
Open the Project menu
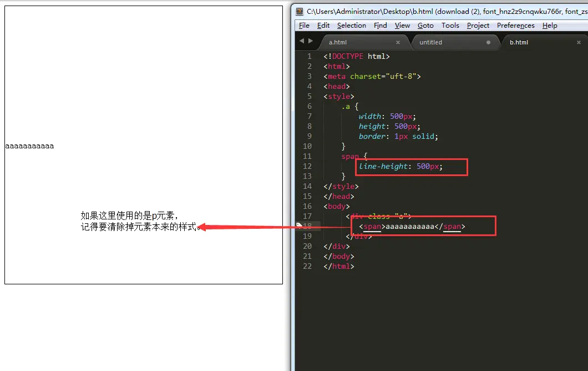[x=478, y=26]
